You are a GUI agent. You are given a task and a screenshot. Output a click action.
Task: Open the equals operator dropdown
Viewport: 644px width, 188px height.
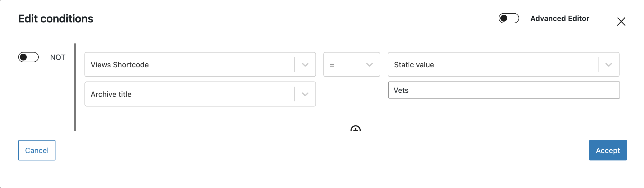(352, 64)
